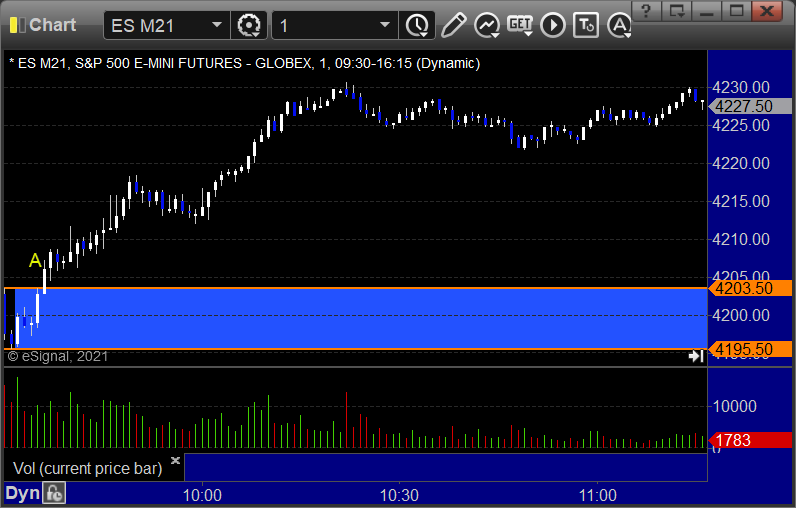Click the chart title text ES M21 S&P 500
796x508 pixels.
pos(244,63)
